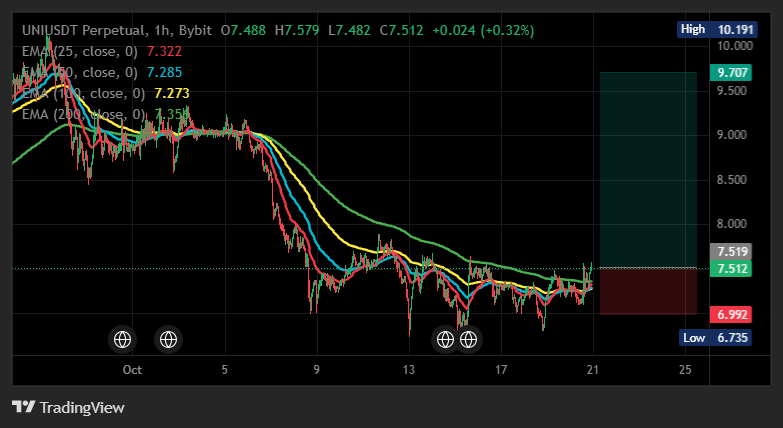Viewport: 783px width, 428px height.
Task: Click the 17 date label on the time axis
Action: 501,370
